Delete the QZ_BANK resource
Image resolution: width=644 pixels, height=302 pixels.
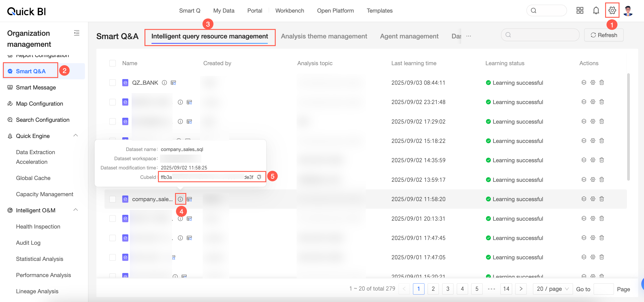point(602,82)
